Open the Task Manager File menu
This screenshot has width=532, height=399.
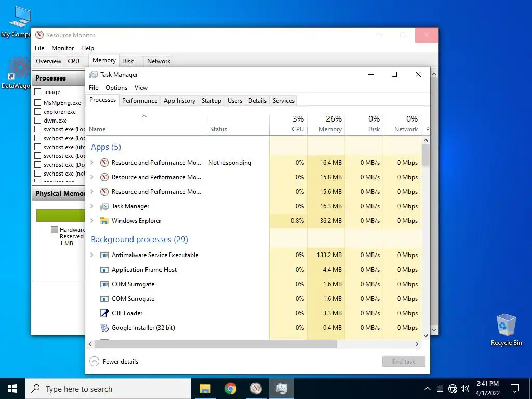coord(94,87)
